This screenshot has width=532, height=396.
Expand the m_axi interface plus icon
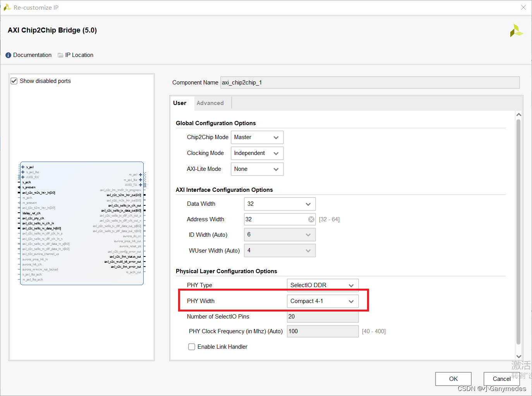[141, 175]
